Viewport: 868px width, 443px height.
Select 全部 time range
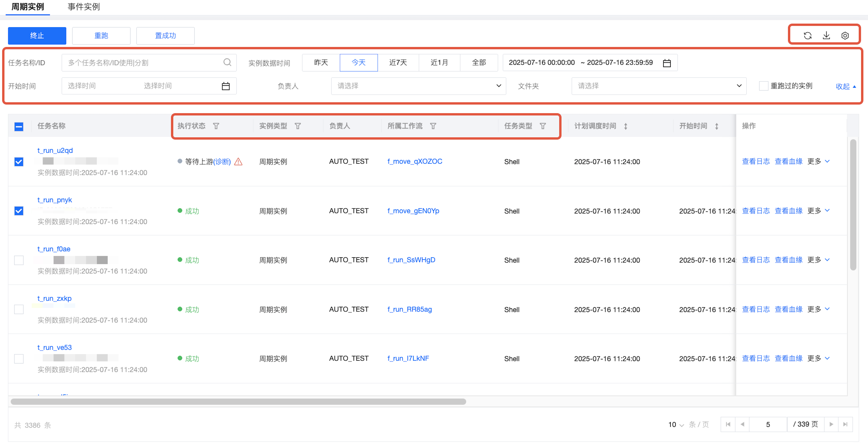click(x=479, y=63)
